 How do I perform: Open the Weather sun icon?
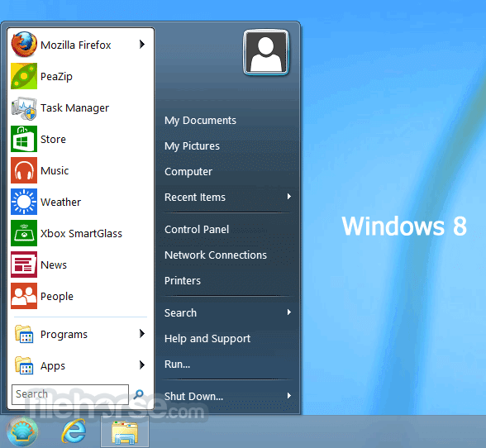click(24, 202)
